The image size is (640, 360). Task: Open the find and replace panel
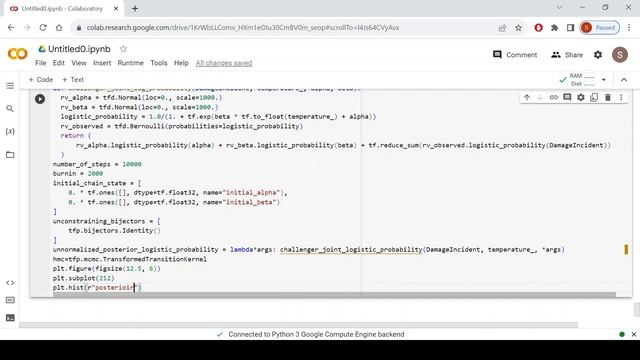click(10, 109)
